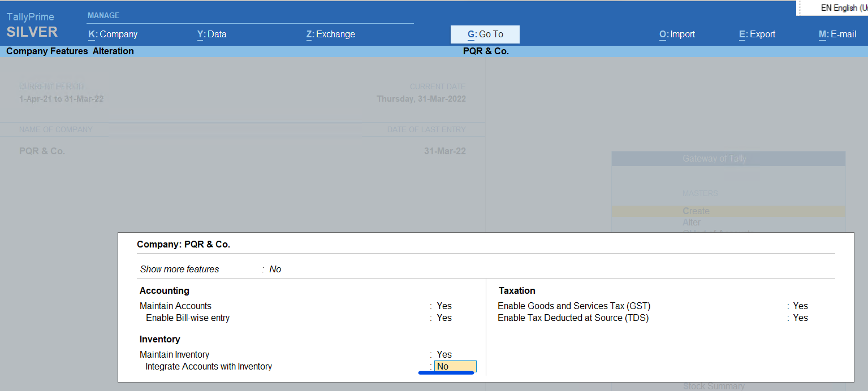The width and height of the screenshot is (868, 391).
Task: Toggle the Show more features value
Action: [275, 270]
